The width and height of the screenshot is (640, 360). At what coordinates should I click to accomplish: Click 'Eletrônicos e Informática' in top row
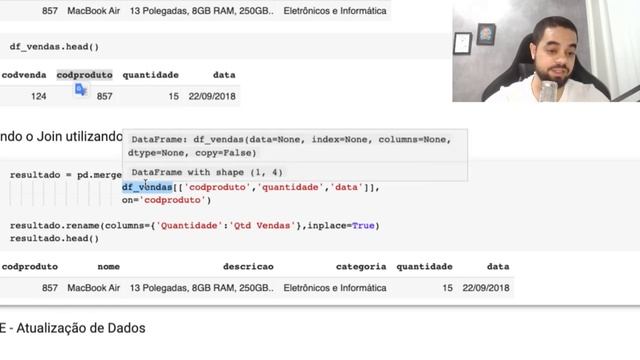click(x=335, y=11)
